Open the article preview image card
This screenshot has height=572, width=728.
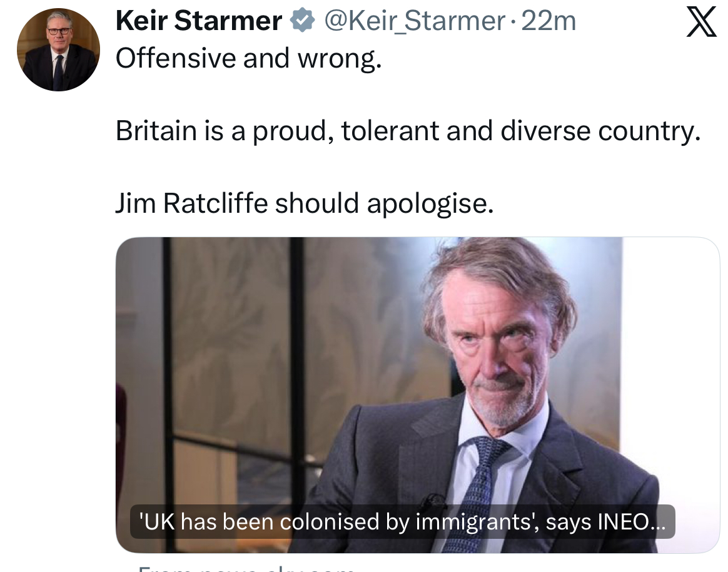coord(417,375)
